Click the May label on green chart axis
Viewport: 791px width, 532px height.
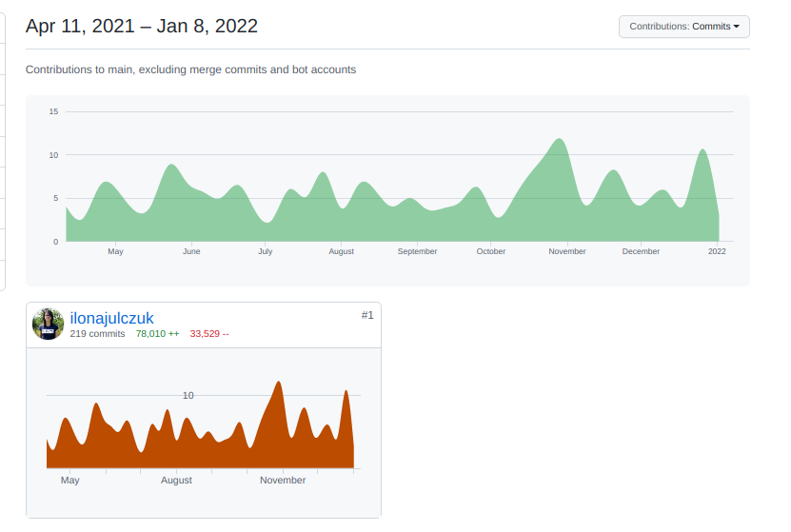point(115,251)
